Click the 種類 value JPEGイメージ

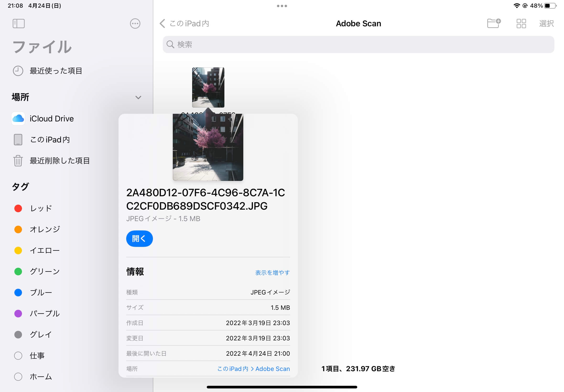pos(270,292)
